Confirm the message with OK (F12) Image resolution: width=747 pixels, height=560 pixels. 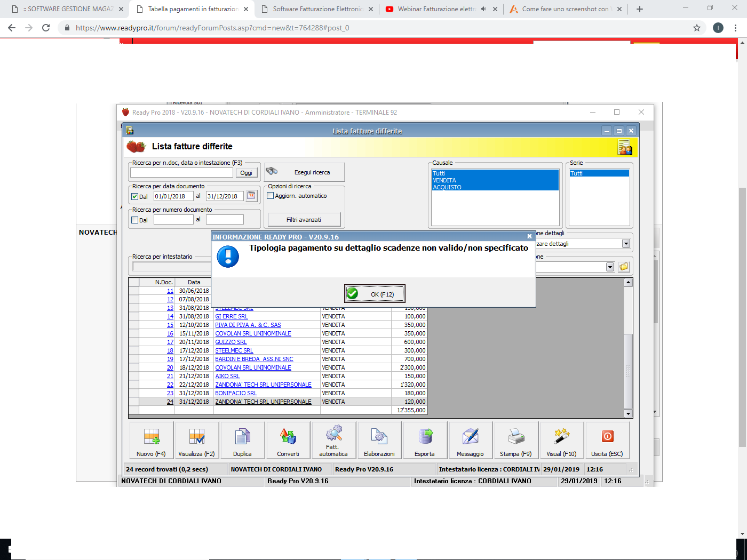(375, 294)
